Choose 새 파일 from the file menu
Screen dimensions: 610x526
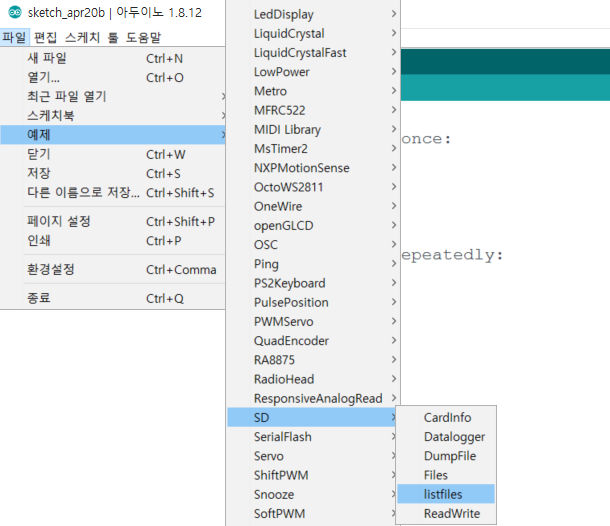113,58
